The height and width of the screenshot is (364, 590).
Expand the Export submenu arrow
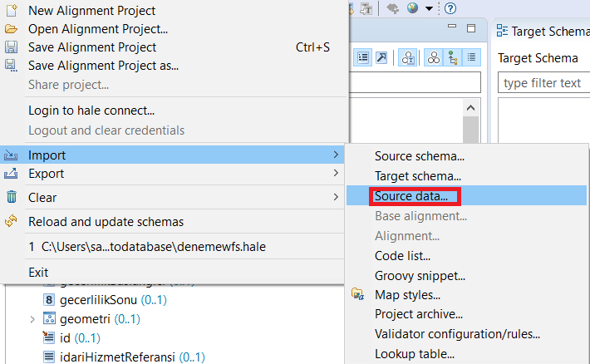click(336, 173)
